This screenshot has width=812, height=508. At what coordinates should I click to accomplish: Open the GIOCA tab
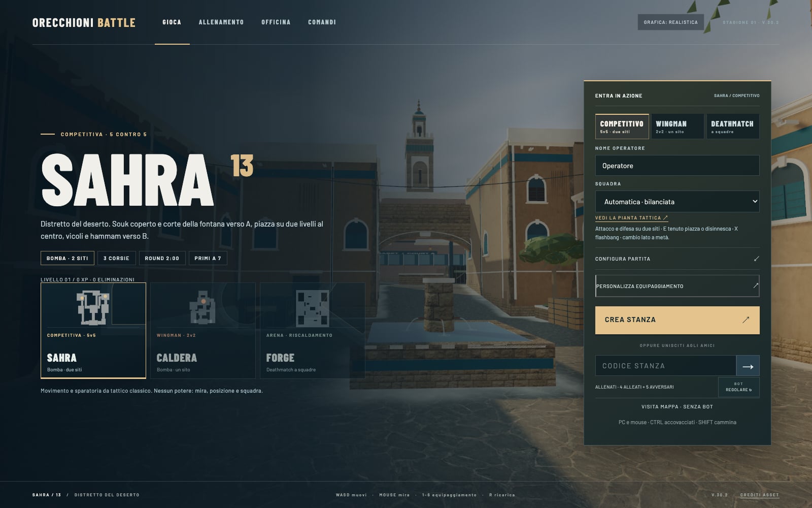pyautogui.click(x=172, y=22)
